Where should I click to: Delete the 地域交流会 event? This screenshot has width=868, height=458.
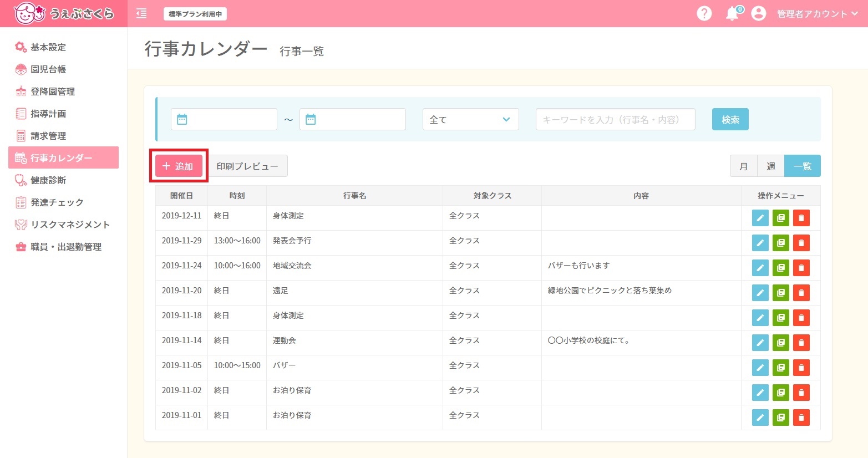coord(801,268)
